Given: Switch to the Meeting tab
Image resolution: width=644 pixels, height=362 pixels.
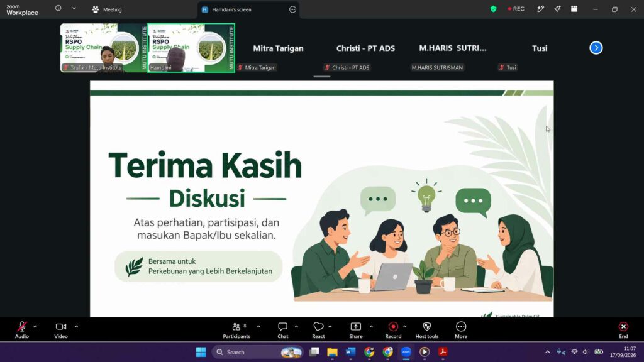Looking at the screenshot, I should (x=107, y=9).
